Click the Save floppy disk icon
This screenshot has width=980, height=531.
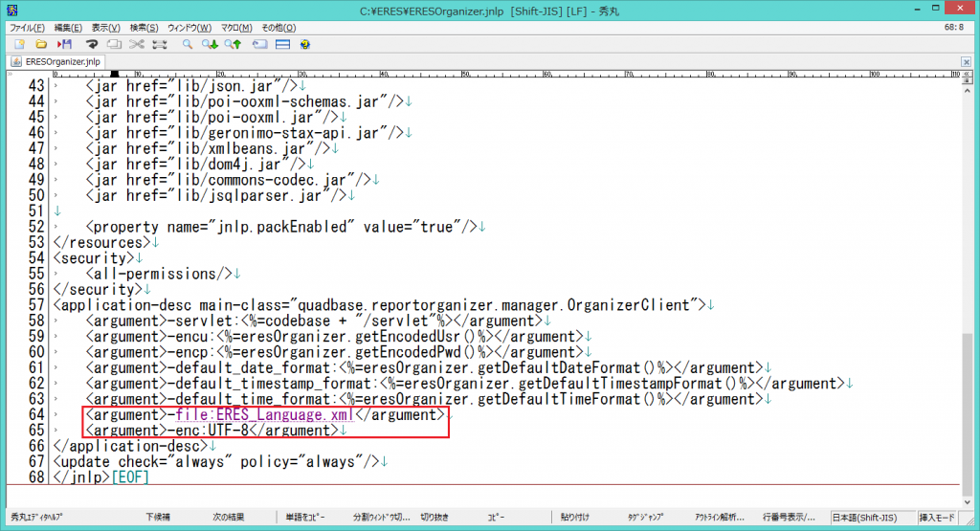[65, 44]
